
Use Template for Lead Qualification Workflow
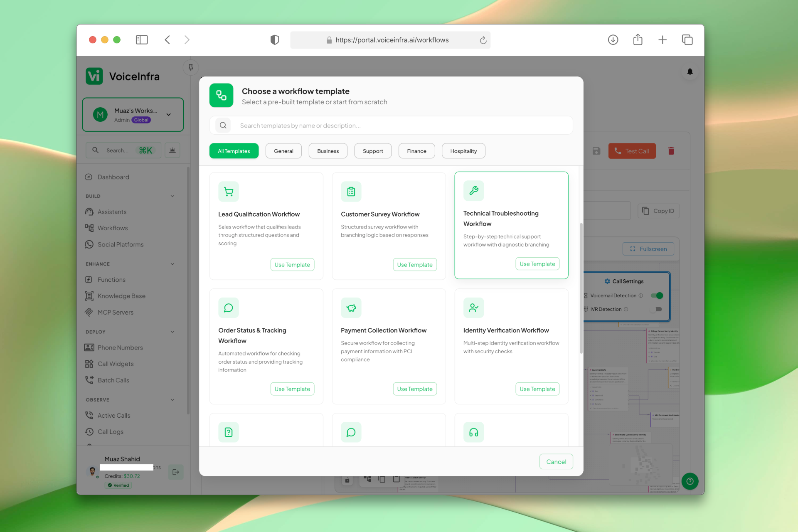click(292, 265)
